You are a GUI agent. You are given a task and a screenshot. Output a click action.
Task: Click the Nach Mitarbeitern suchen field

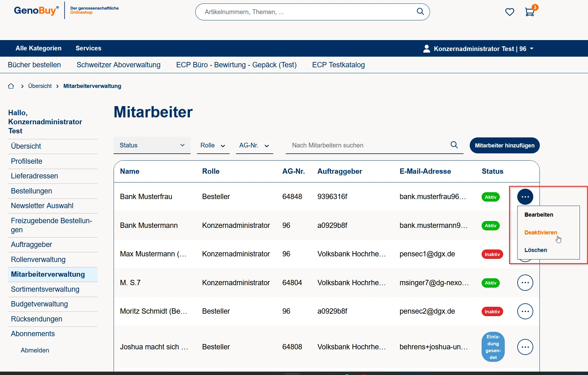tap(366, 145)
